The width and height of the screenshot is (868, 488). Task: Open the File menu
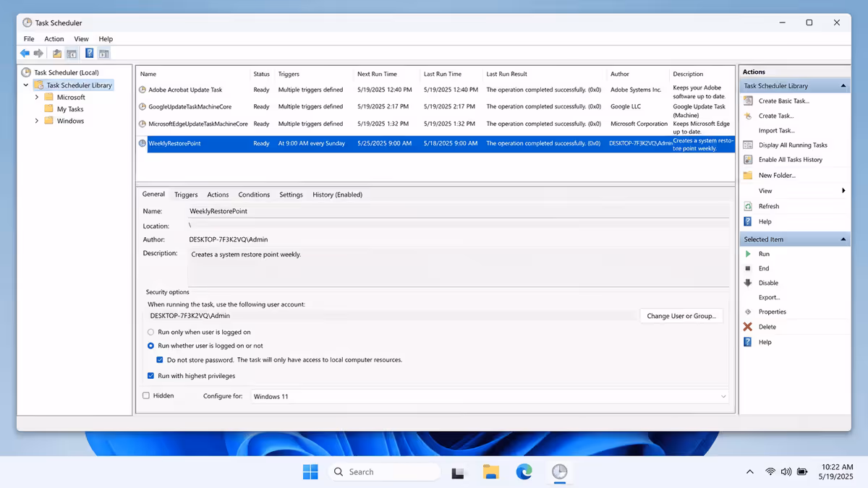click(x=29, y=39)
